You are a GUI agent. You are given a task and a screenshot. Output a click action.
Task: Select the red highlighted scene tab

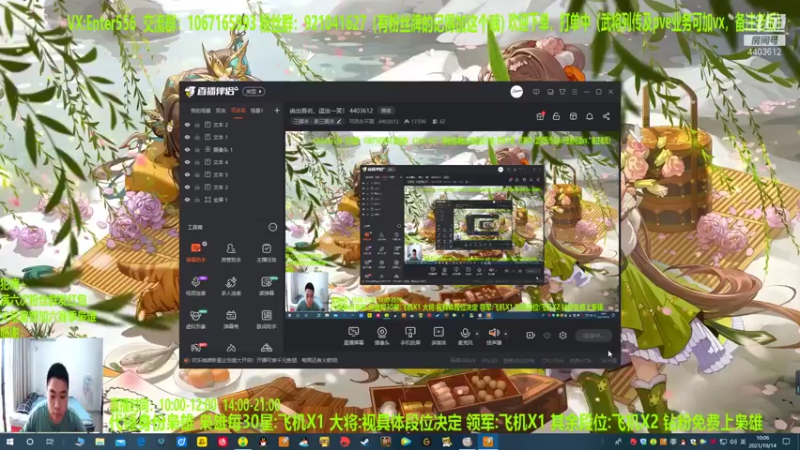(x=238, y=111)
